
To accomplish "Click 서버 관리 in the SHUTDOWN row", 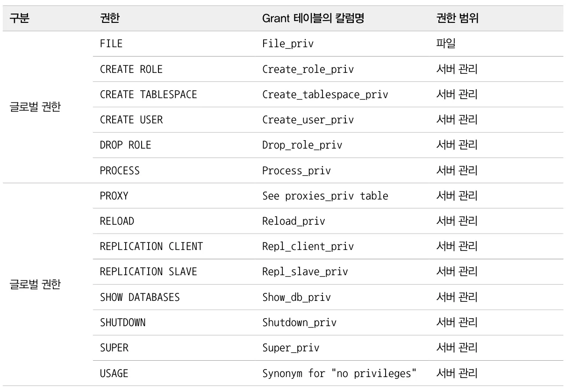I will (457, 322).
